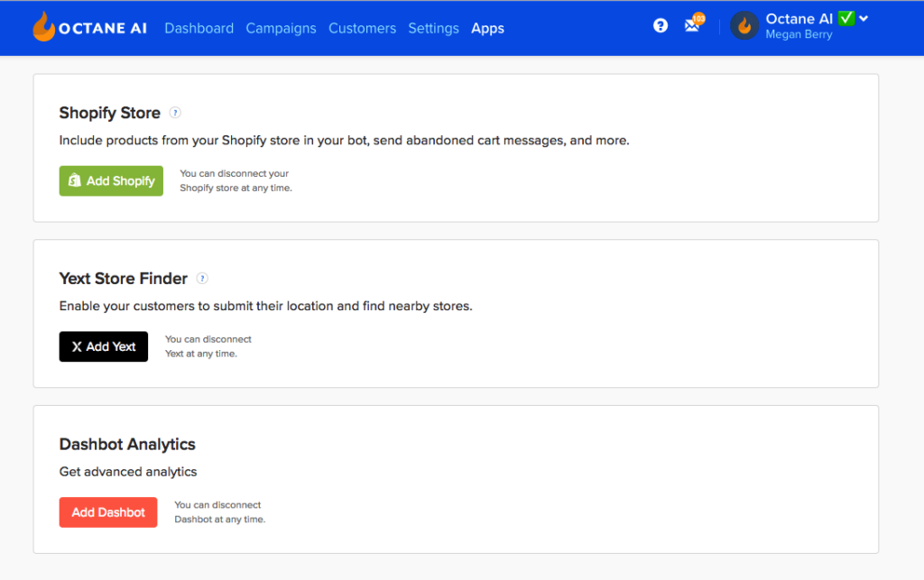Click the Add Shopify button
This screenshot has height=580, width=924.
click(x=111, y=180)
